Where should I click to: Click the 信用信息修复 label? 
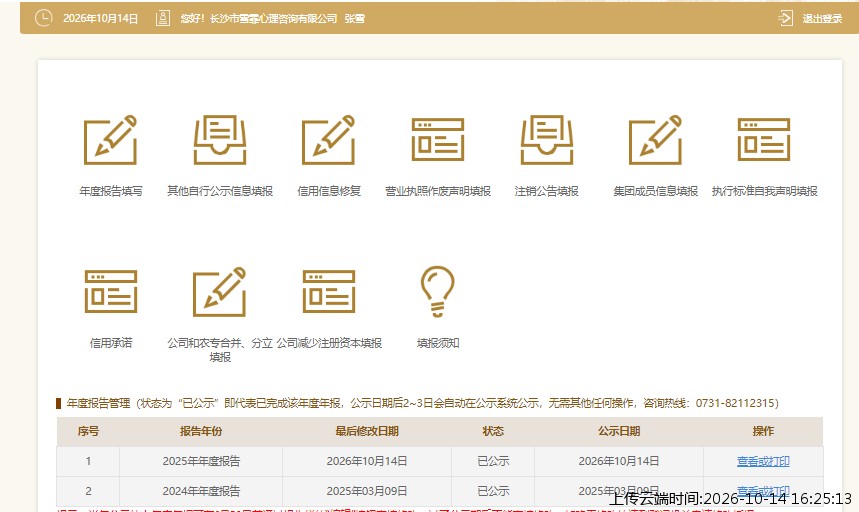[329, 191]
